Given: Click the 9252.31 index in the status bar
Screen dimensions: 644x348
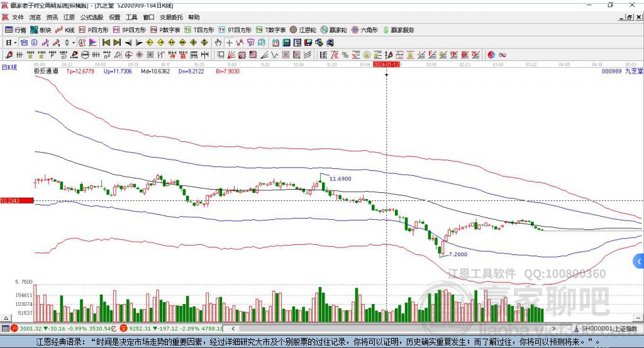Looking at the screenshot, I should coord(140,329).
